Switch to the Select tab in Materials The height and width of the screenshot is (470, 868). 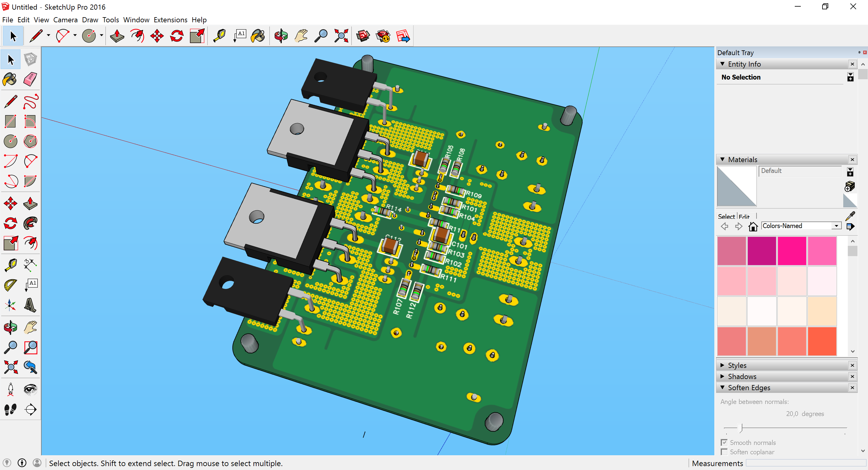pyautogui.click(x=726, y=216)
